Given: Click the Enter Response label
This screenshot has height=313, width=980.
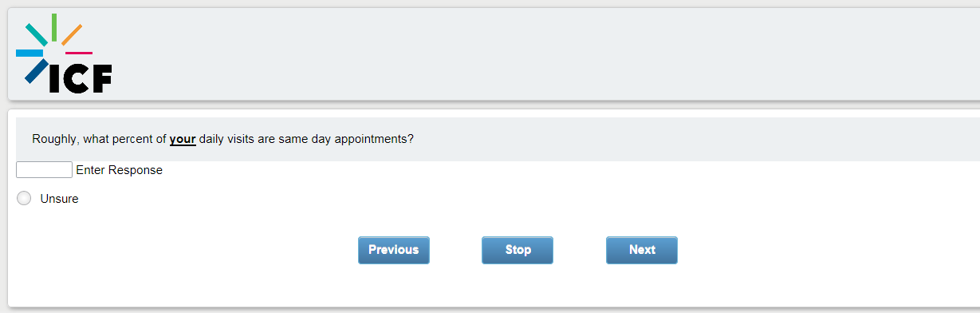Looking at the screenshot, I should pos(119,170).
